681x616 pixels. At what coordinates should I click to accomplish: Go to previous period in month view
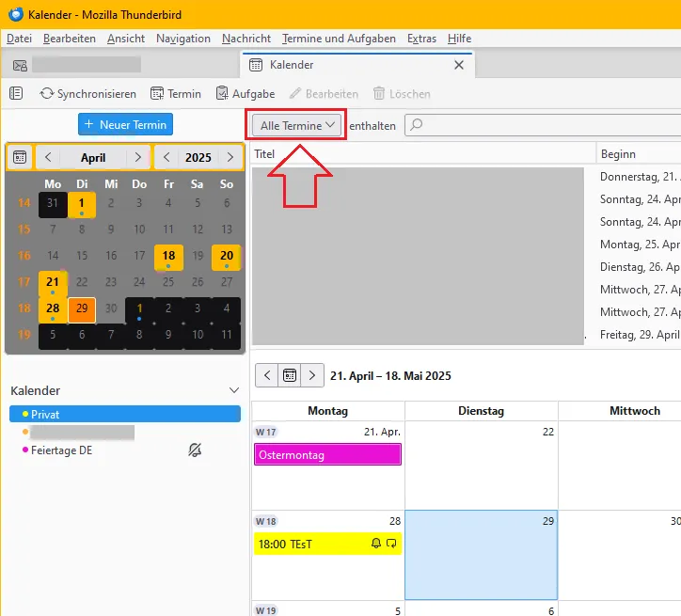[x=267, y=375]
